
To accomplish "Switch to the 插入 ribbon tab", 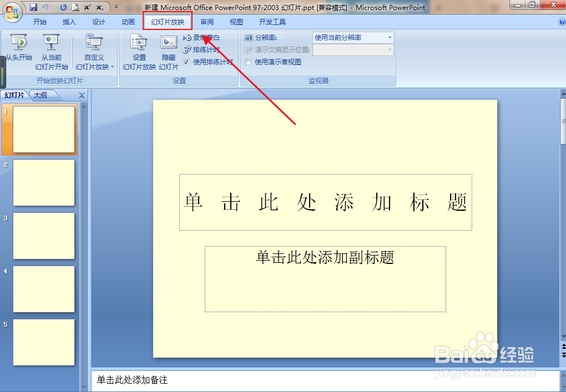I will click(x=69, y=22).
